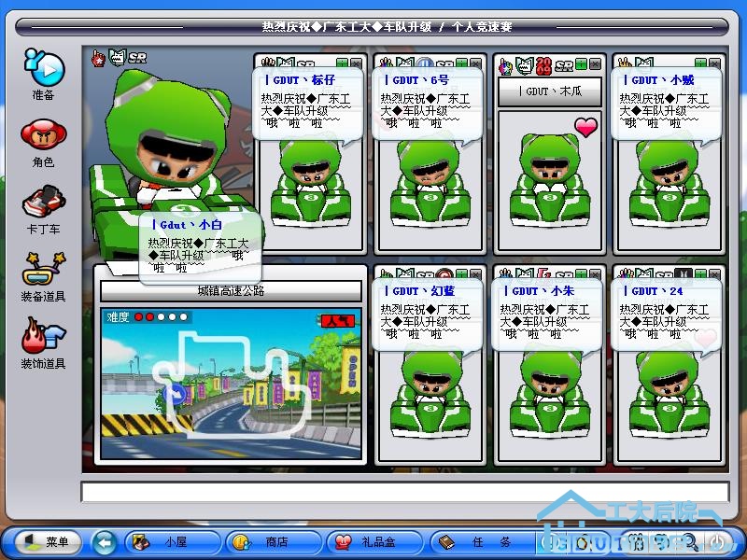Screen dimensions: 747x560
Task: Go to the 小屋 tab
Action: (x=174, y=541)
